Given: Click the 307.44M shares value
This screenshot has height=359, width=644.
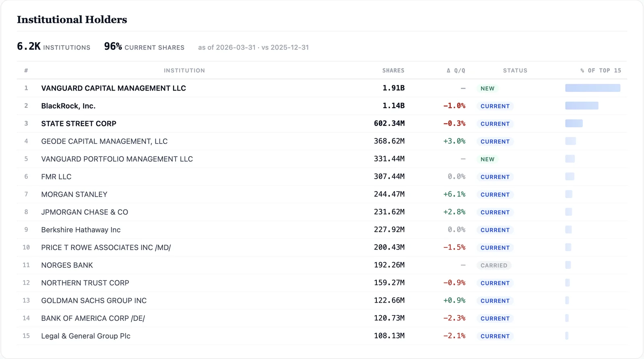Looking at the screenshot, I should [x=389, y=177].
